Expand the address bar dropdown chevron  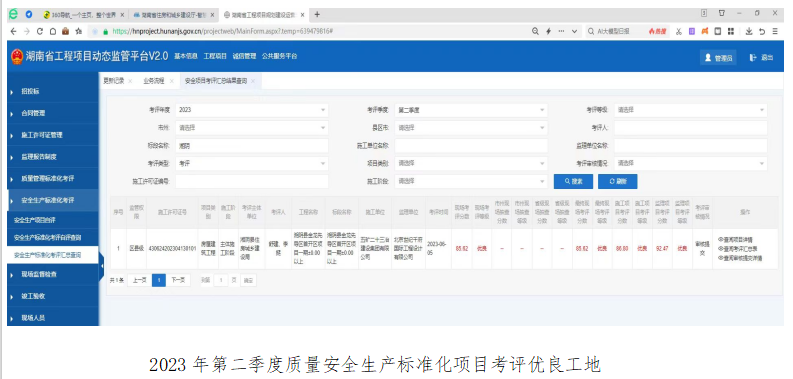(574, 31)
